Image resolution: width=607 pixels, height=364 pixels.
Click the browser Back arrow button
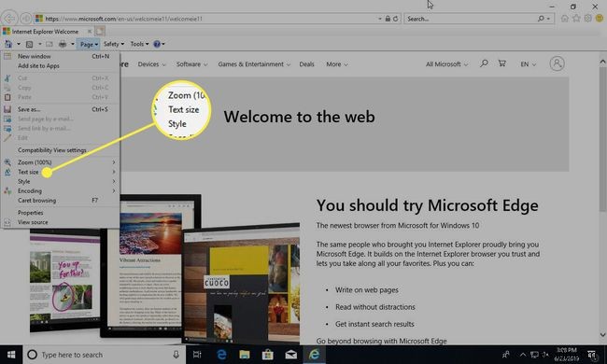(9, 18)
